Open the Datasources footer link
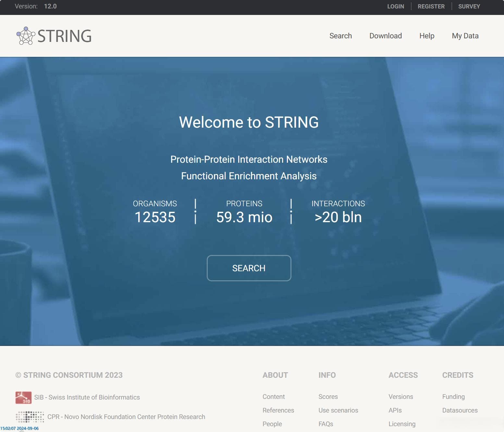The width and height of the screenshot is (504, 432). [x=460, y=410]
